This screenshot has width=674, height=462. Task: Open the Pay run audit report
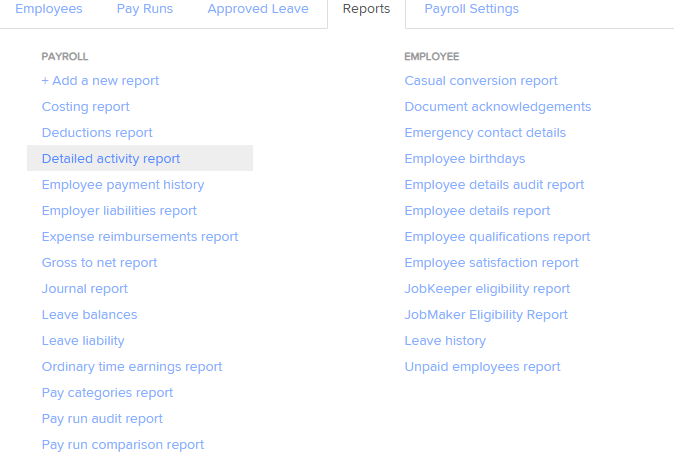point(102,419)
